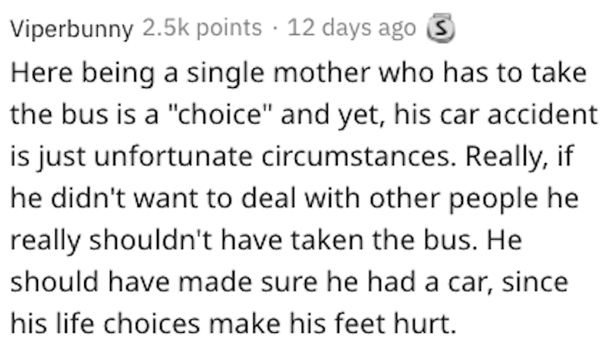
Task: Click the word "since" ending sixth line
Action: click(x=536, y=281)
